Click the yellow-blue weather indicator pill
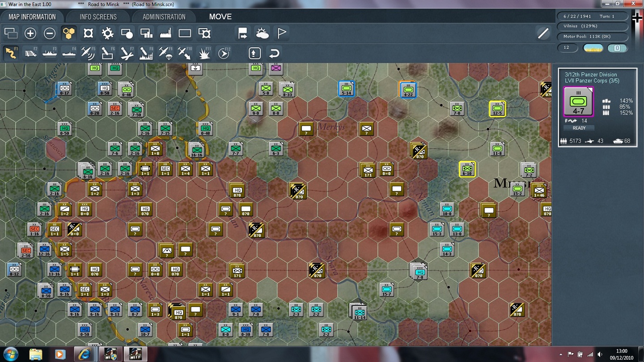644x362 pixels. 593,48
